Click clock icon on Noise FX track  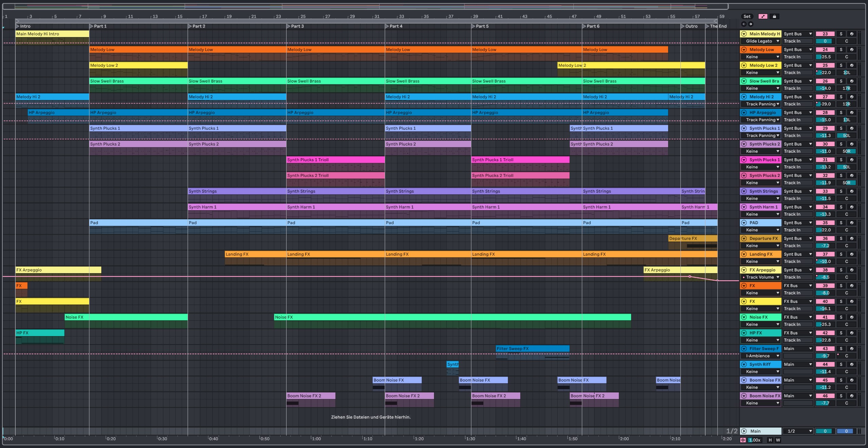(x=852, y=317)
